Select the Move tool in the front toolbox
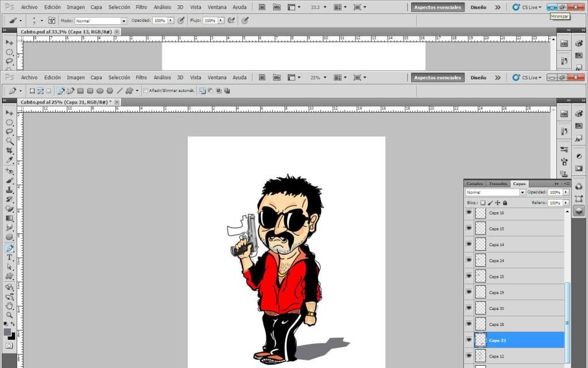Image resolution: width=588 pixels, height=368 pixels. click(x=9, y=113)
